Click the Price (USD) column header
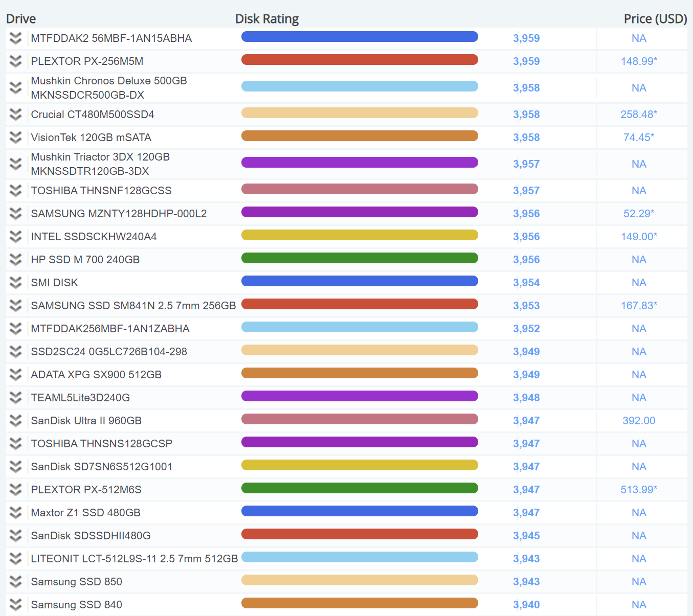This screenshot has width=693, height=616. click(655, 19)
